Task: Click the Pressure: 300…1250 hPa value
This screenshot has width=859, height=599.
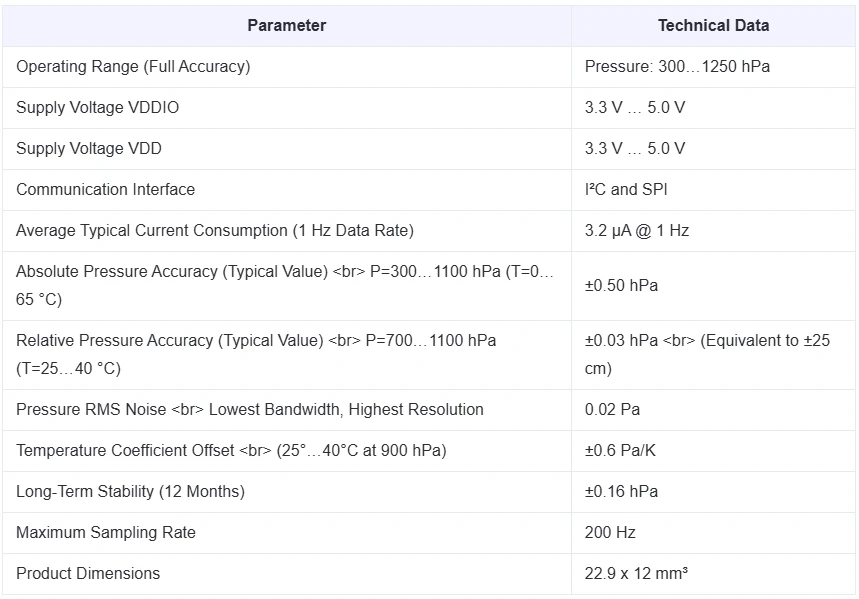Action: point(677,67)
